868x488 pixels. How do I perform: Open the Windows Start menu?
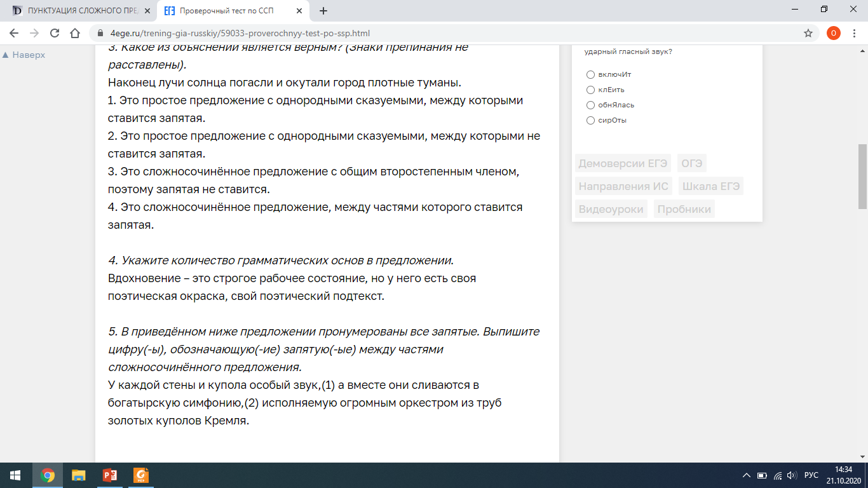pyautogui.click(x=15, y=475)
